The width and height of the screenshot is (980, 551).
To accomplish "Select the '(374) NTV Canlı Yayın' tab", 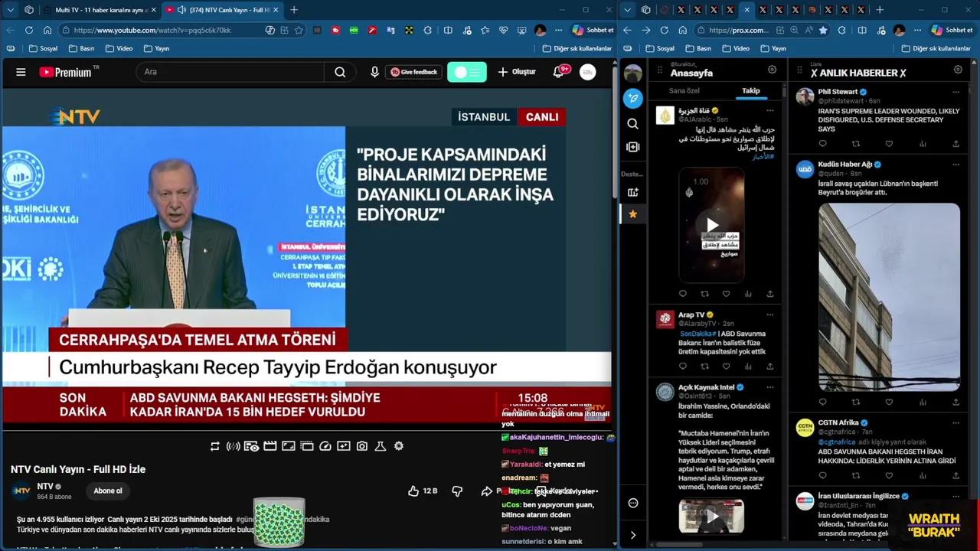I will point(222,10).
